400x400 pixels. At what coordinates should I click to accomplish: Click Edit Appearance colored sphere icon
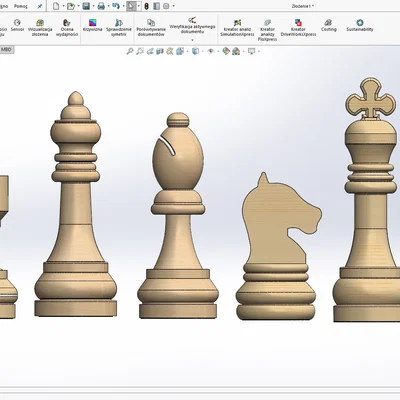[x=226, y=51]
